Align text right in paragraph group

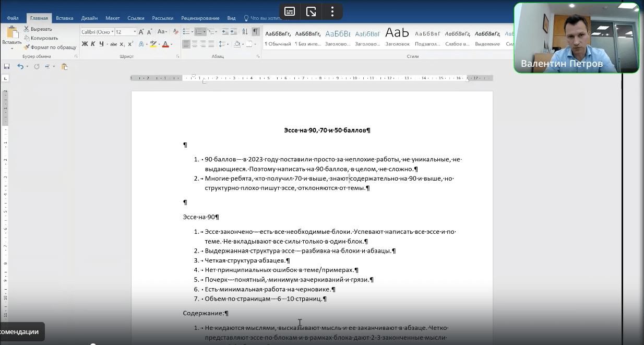(x=203, y=44)
